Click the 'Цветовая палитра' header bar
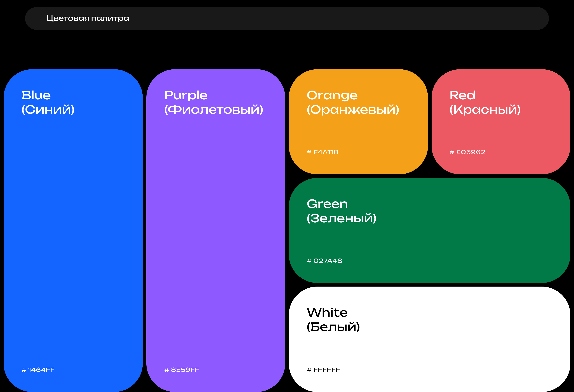The height and width of the screenshot is (392, 574). click(321, 18)
